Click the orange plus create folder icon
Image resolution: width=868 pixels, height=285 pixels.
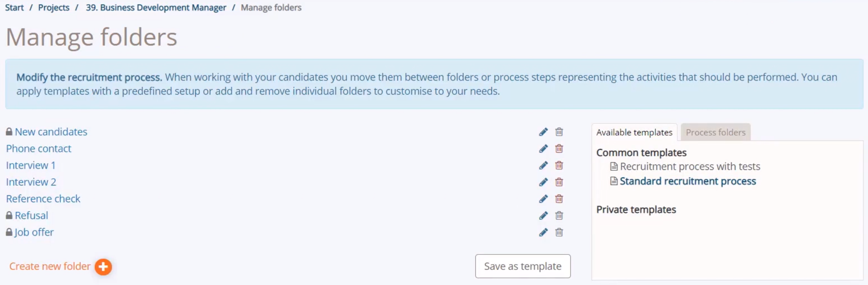(103, 267)
